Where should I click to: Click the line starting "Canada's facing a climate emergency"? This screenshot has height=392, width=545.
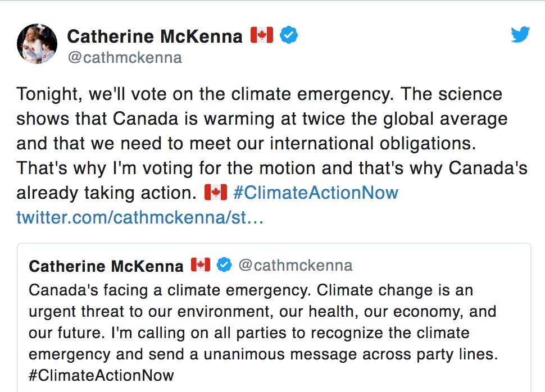click(251, 290)
